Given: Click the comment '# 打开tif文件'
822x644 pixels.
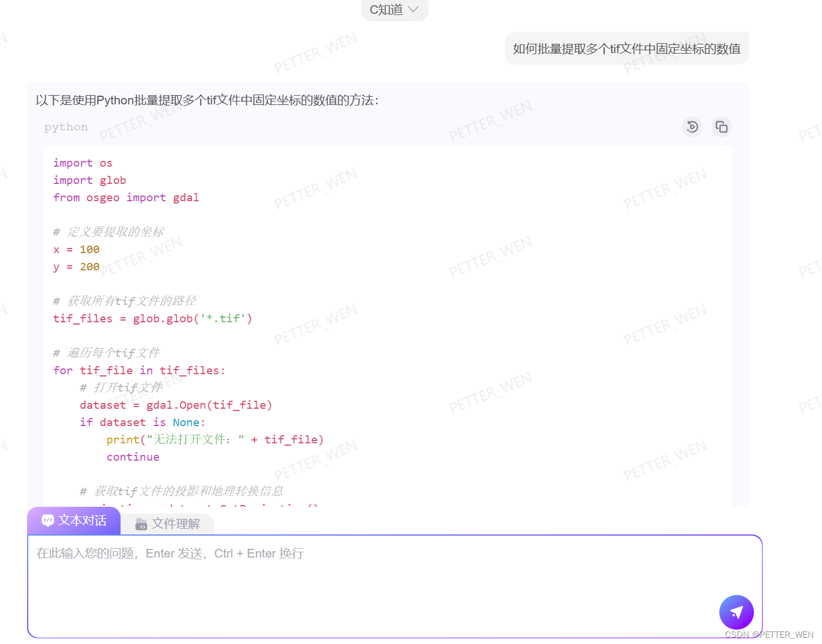Looking at the screenshot, I should [121, 387].
